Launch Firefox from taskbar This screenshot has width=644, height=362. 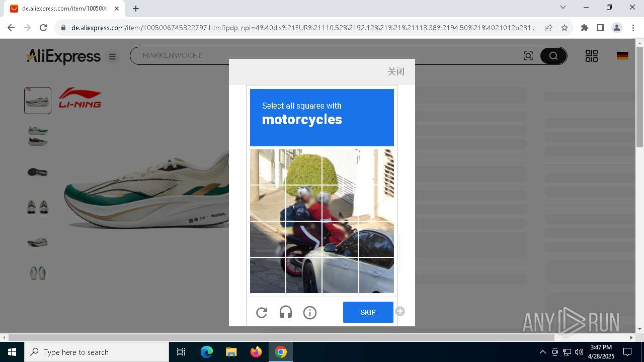pos(256,352)
